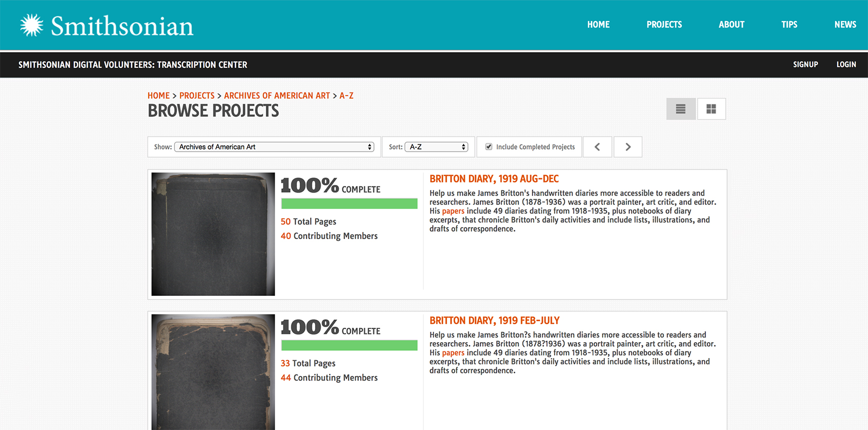The height and width of the screenshot is (430, 868).
Task: Open ABOUT in top navigation
Action: click(732, 25)
